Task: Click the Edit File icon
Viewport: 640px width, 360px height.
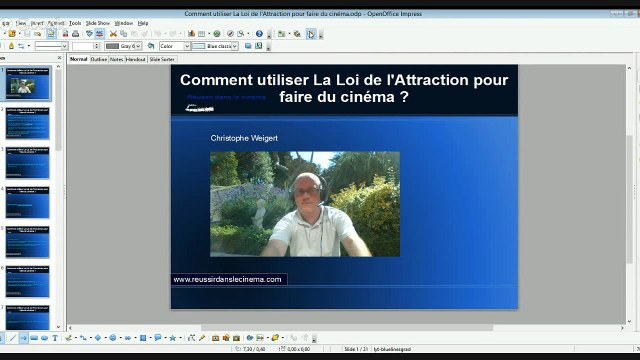Action: point(51,33)
